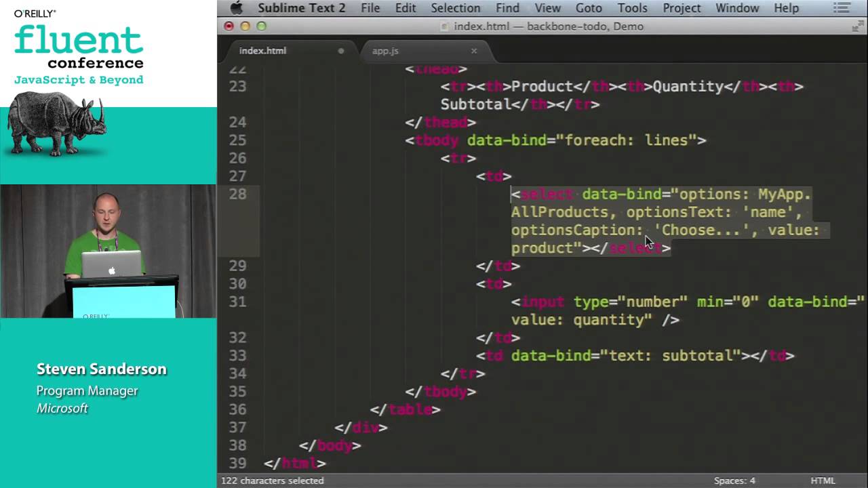
Task: Click the closing table tag on line 36
Action: [406, 409]
